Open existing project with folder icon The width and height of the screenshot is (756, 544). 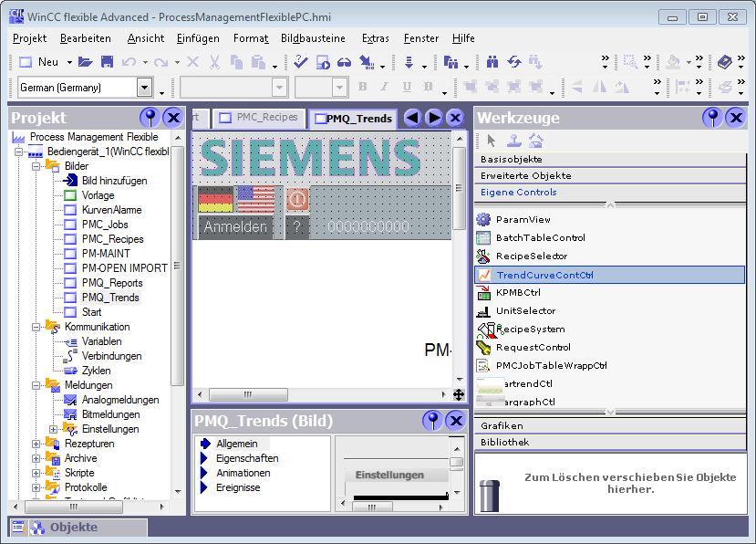86,62
